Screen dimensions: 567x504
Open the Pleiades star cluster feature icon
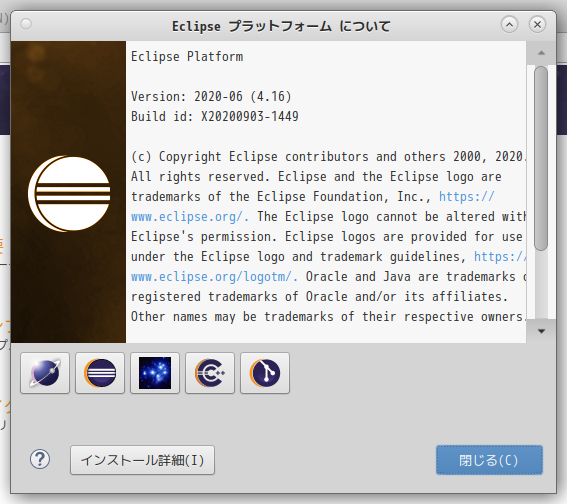155,373
